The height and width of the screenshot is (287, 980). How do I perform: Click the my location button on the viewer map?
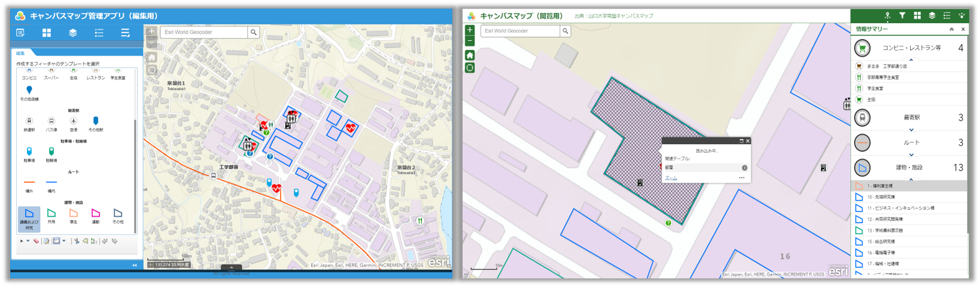click(x=470, y=68)
